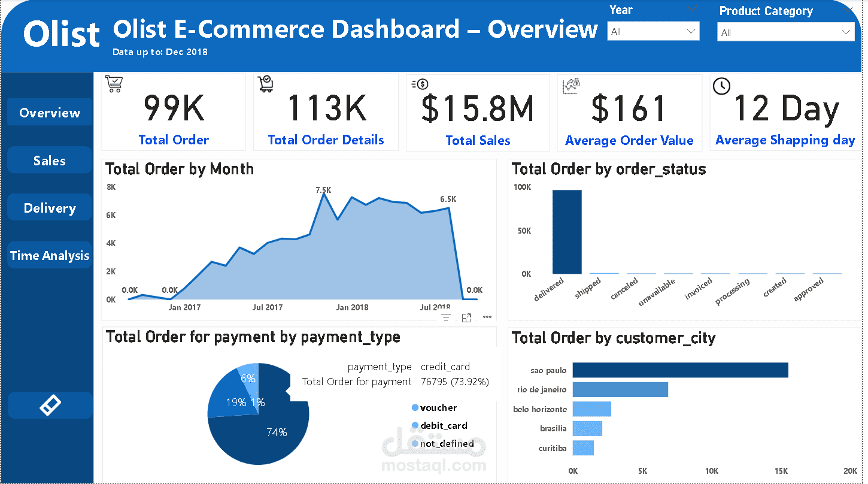
Task: Go to the Delivery page
Action: [x=50, y=208]
